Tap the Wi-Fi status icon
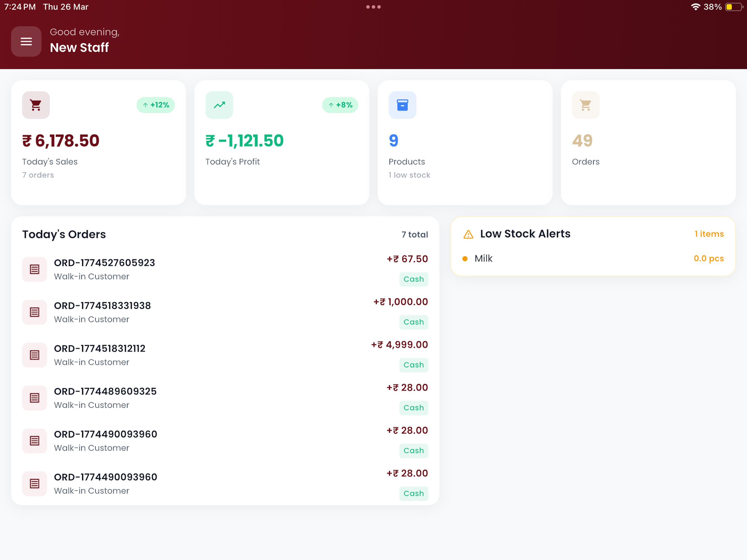This screenshot has height=560, width=747. pyautogui.click(x=695, y=7)
